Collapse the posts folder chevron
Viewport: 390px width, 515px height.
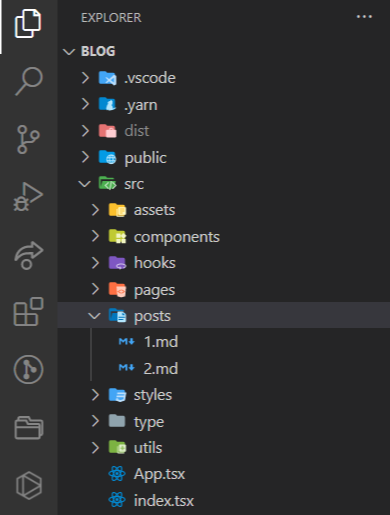[x=94, y=316]
